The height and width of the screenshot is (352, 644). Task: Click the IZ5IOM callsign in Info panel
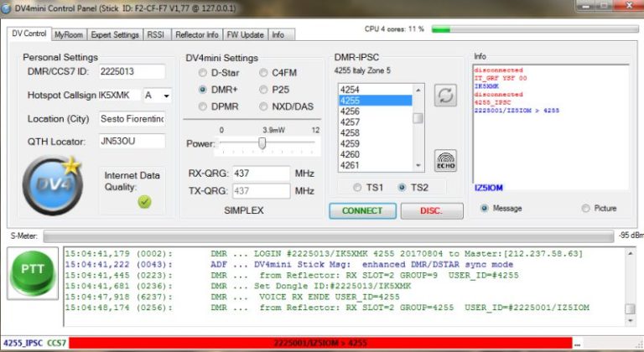[x=489, y=188]
